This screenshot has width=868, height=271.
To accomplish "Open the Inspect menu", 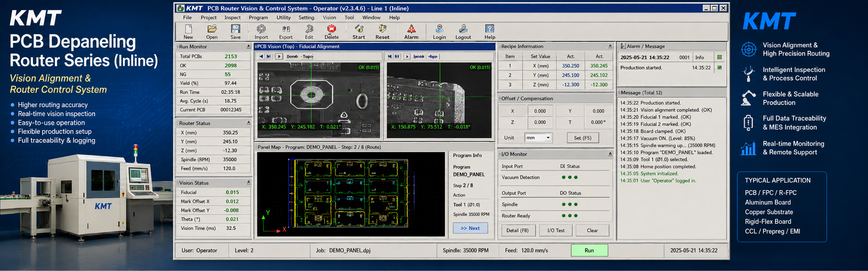I will pos(232,17).
